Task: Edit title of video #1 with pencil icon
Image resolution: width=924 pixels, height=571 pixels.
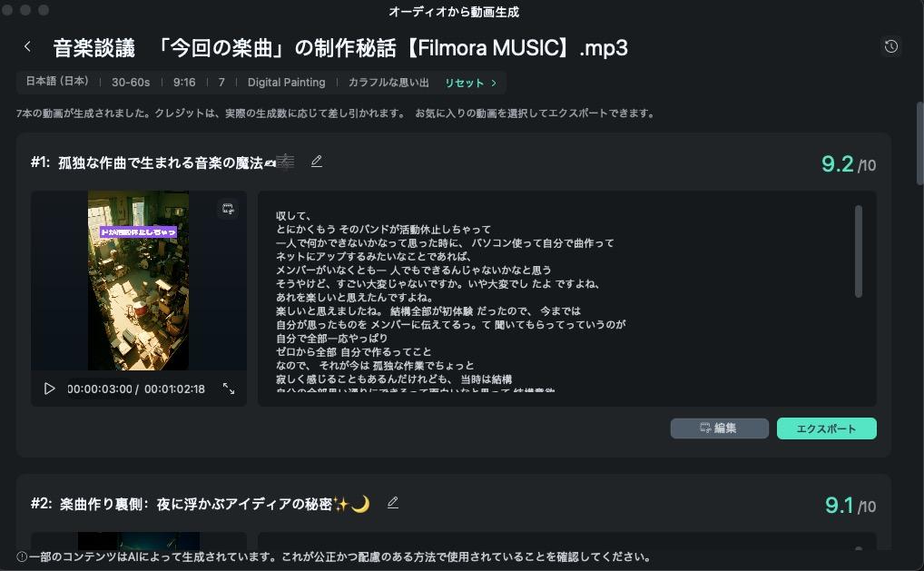Action: pyautogui.click(x=317, y=162)
